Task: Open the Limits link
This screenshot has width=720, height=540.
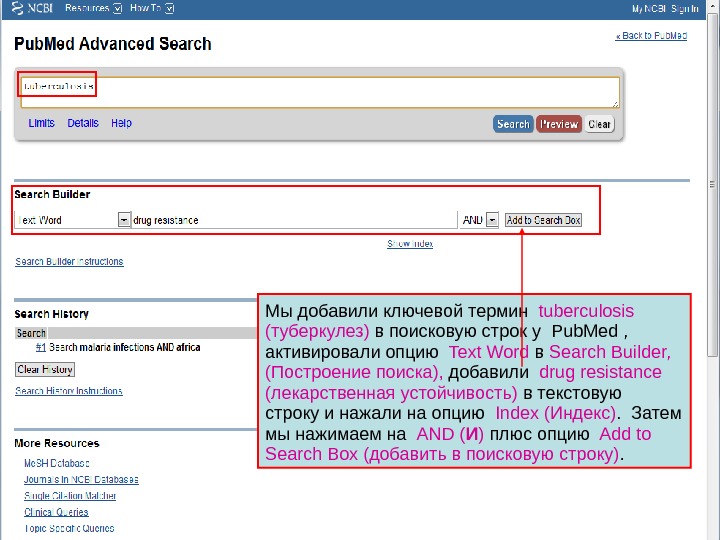Action: [x=41, y=123]
